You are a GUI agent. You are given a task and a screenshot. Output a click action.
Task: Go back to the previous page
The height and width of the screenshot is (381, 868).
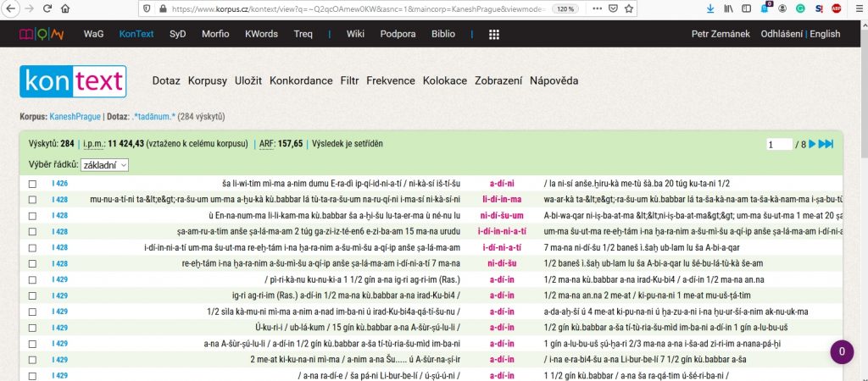point(10,8)
